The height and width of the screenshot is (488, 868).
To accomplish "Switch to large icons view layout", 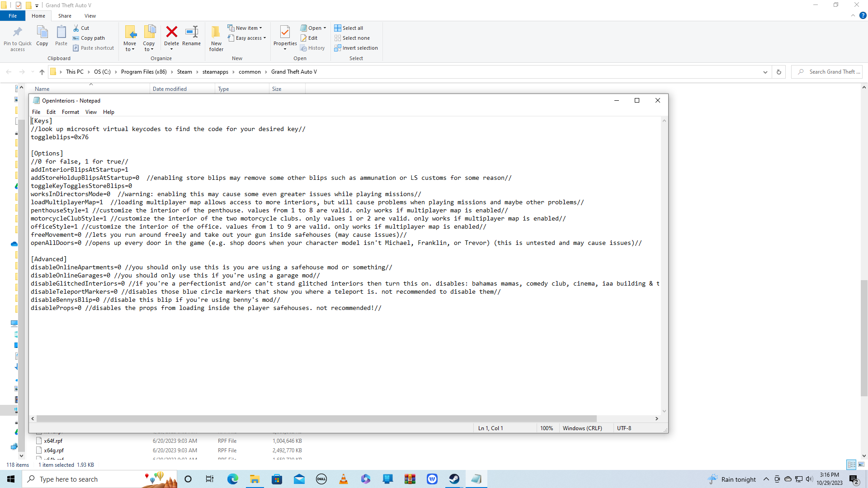I will pos(861,465).
